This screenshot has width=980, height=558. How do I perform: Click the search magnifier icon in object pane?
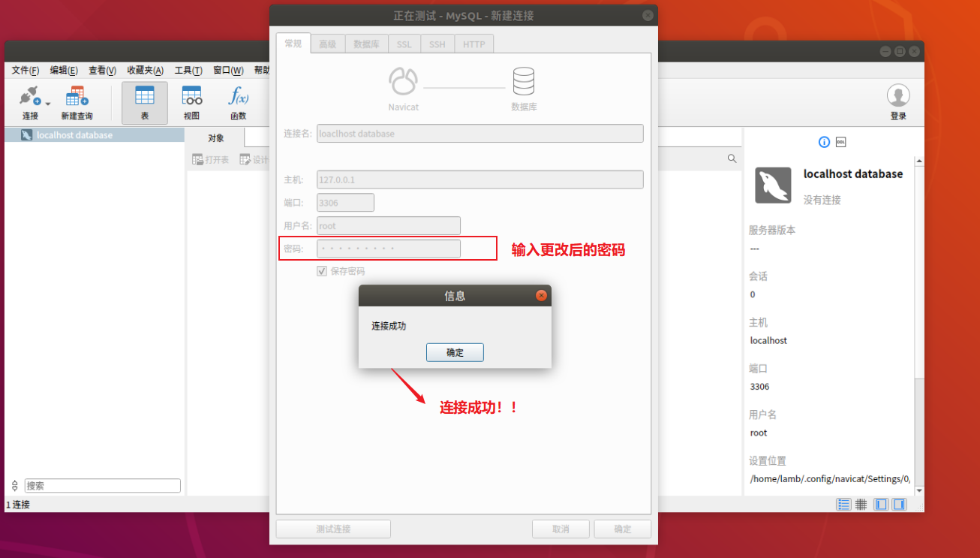coord(732,159)
